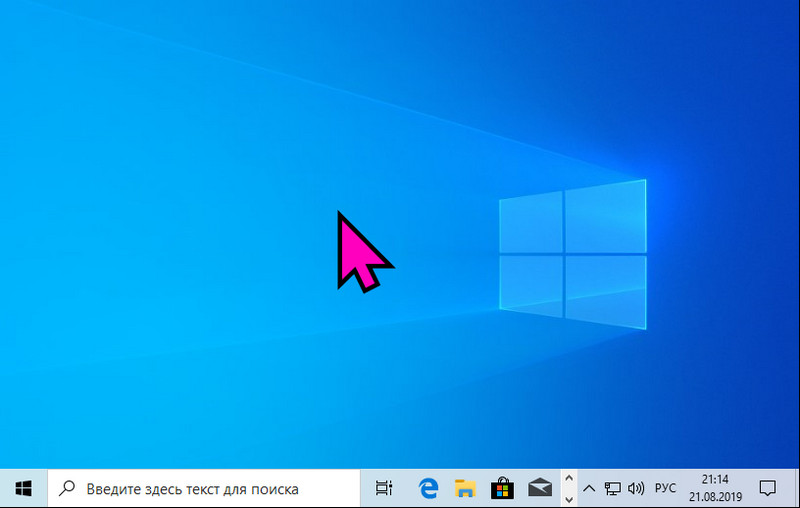Open Task View from the taskbar
Viewport: 800px width, 508px height.
pyautogui.click(x=384, y=489)
